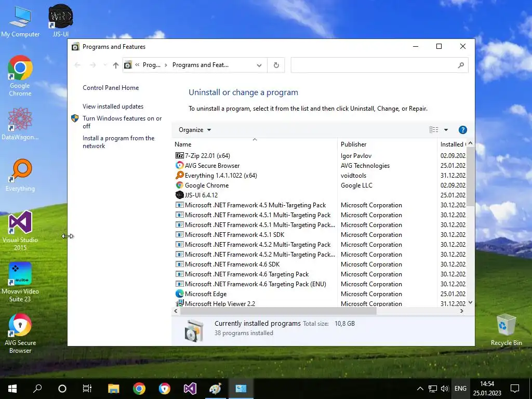The image size is (532, 399).
Task: Show hidden tray icons chevron
Action: 420,389
